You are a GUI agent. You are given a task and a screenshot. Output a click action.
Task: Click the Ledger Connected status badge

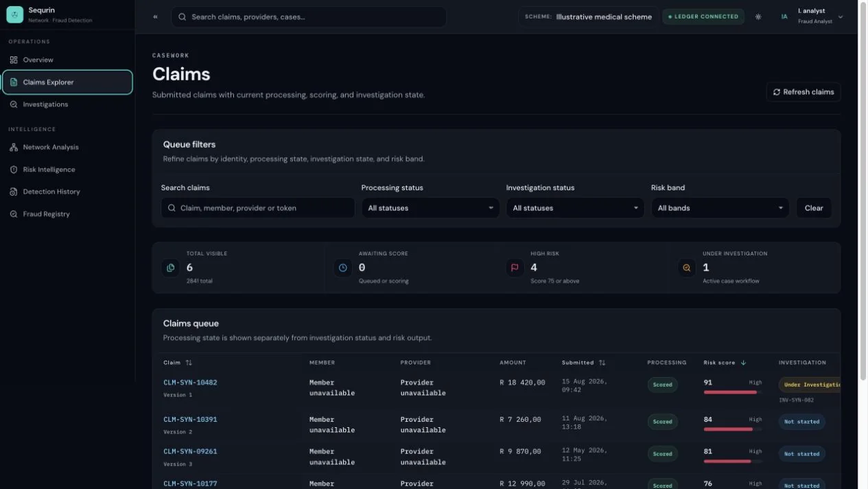pos(703,16)
